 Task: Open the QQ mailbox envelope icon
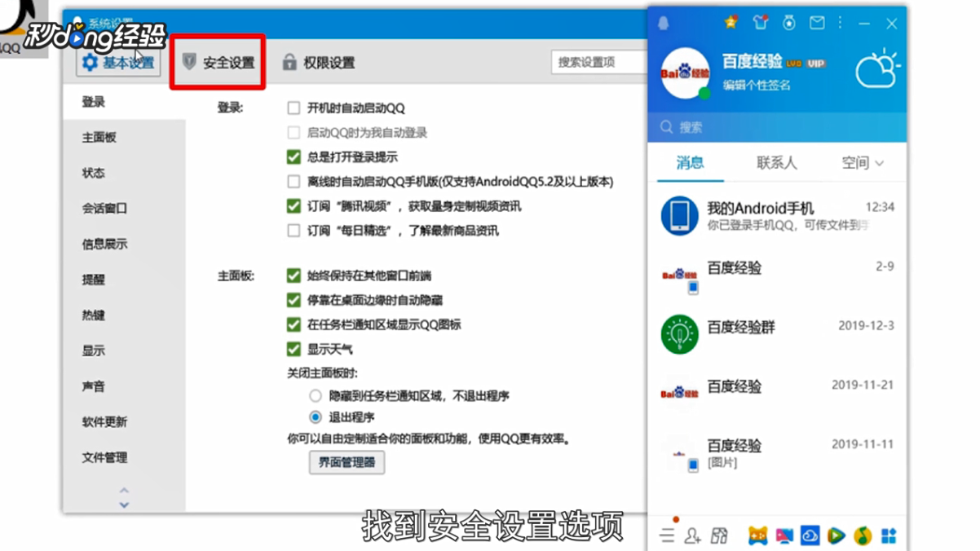816,24
